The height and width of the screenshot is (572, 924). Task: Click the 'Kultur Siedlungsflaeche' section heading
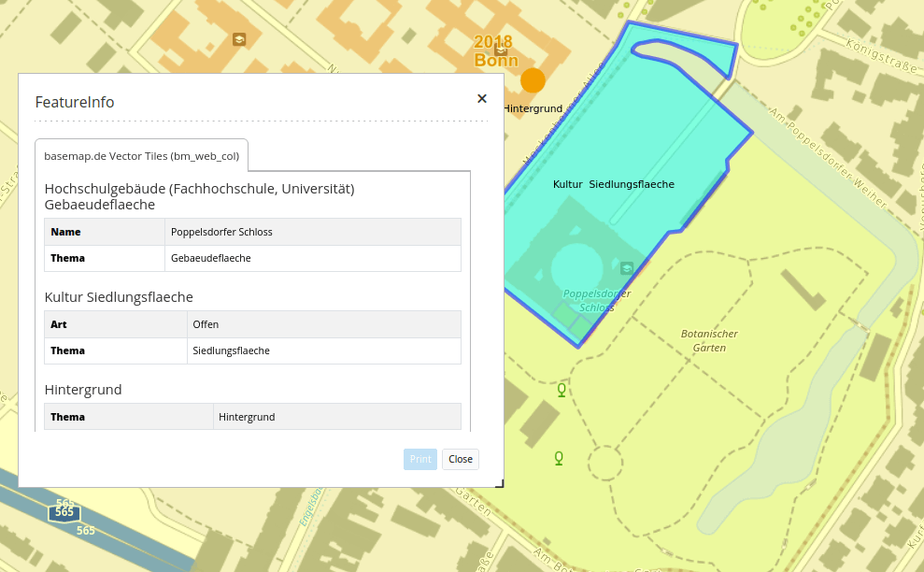119,297
